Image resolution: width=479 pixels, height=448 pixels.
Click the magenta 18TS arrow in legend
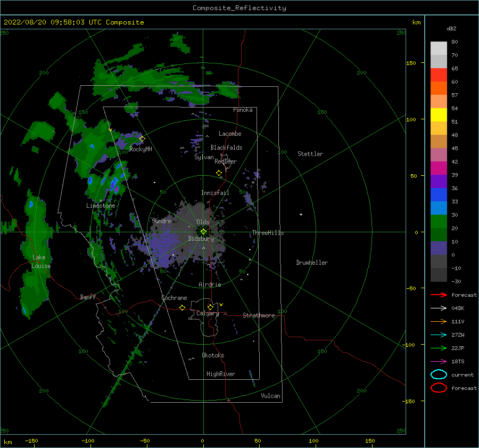(x=439, y=362)
